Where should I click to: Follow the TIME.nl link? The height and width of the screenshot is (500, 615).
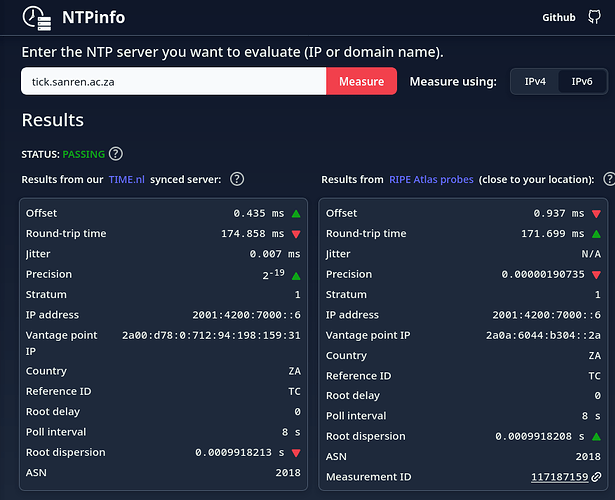(127, 180)
